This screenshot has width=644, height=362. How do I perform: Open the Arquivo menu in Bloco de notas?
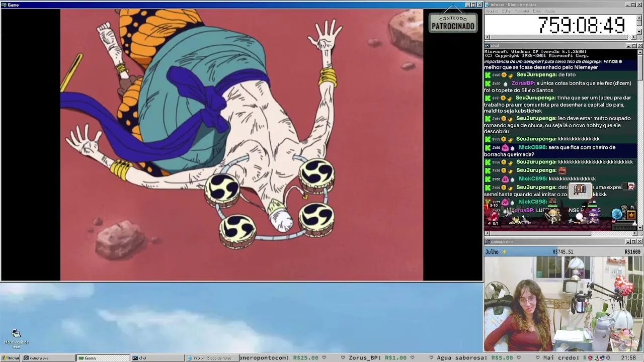[x=492, y=11]
